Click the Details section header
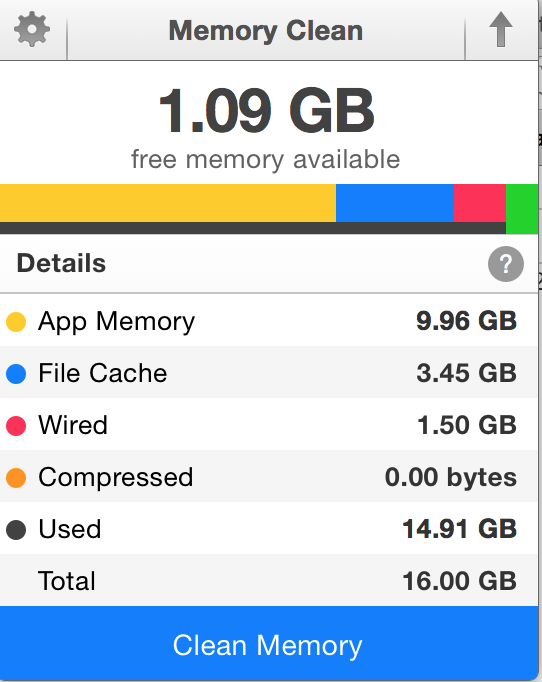 tap(269, 264)
